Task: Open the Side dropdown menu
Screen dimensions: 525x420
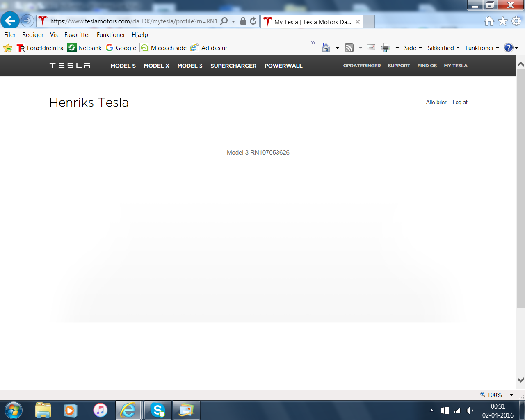Action: coord(413,48)
